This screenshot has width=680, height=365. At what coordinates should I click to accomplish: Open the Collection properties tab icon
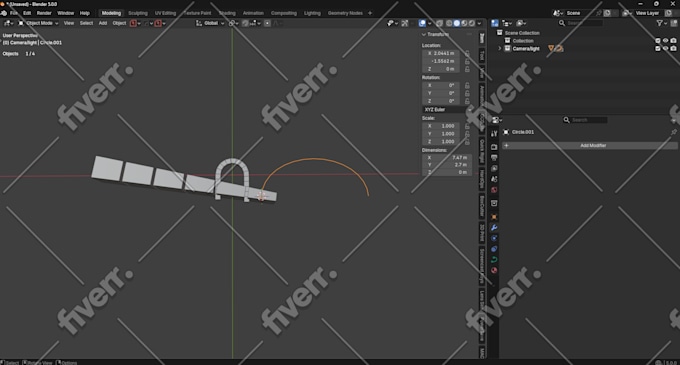[x=494, y=203]
